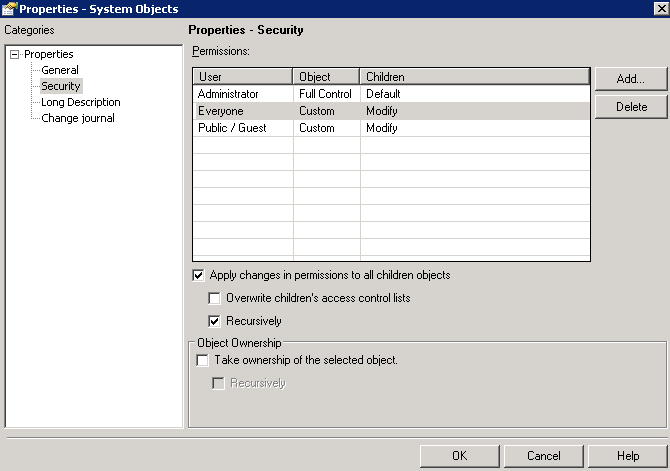Click the Delete button

tap(630, 107)
